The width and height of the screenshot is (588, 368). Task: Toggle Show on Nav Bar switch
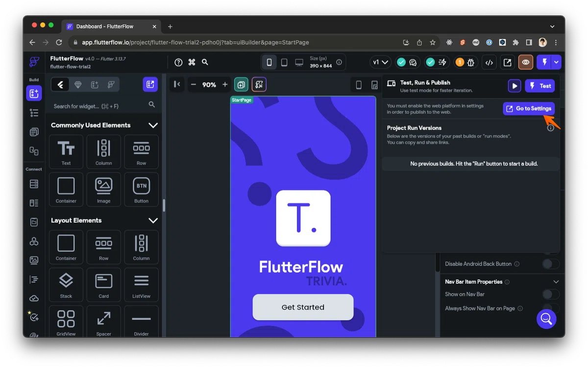coord(551,294)
